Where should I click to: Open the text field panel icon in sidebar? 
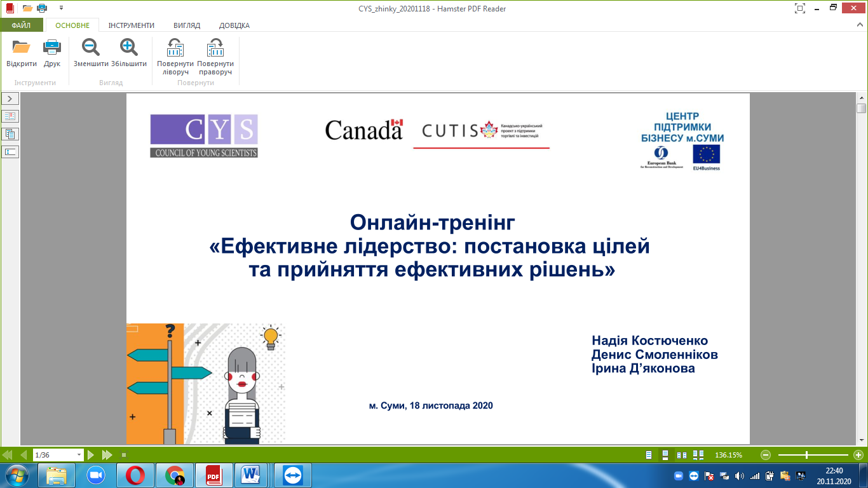[x=11, y=152]
